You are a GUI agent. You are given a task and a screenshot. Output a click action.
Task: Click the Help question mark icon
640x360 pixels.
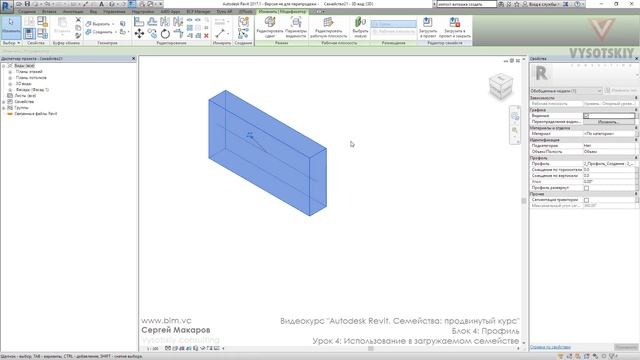(577, 4)
